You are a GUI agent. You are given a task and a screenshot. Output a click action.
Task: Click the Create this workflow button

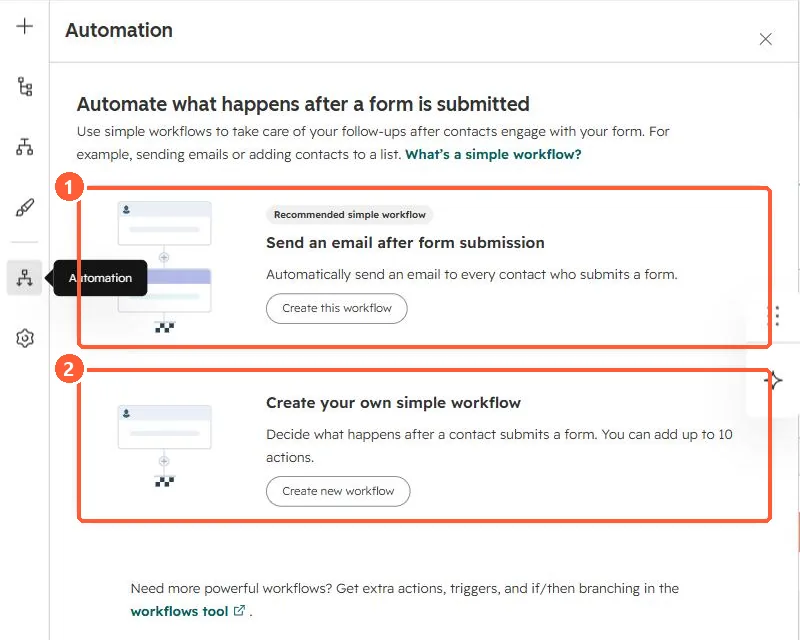pos(337,308)
